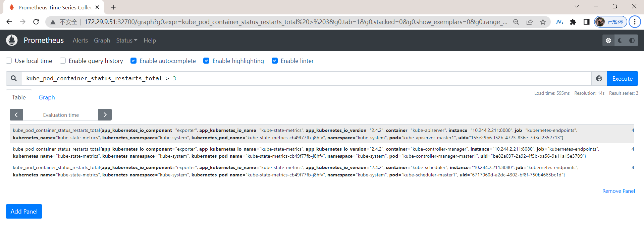Viewport: 644px width, 238px height.
Task: Click the not-secure warning icon
Action: pos(53,22)
